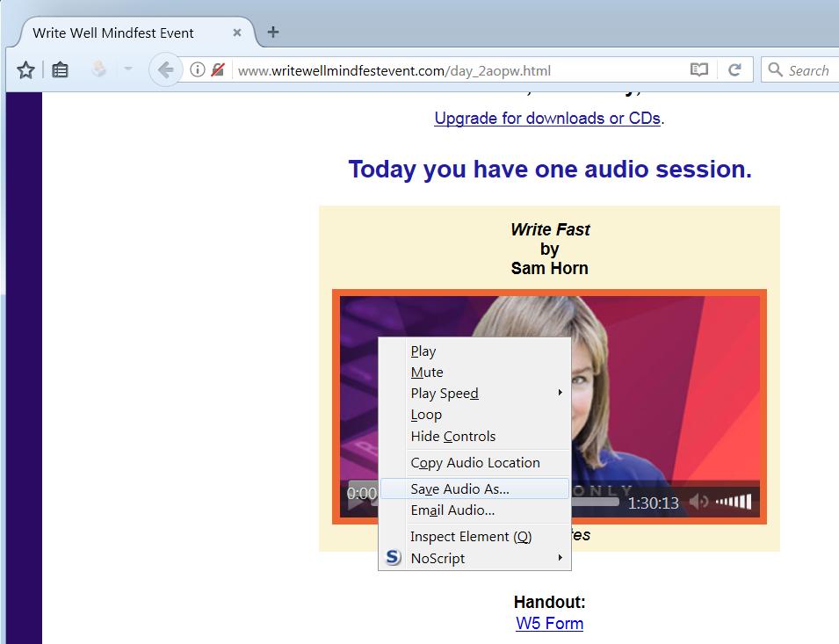Click the audio volume speaker icon

[x=698, y=502]
